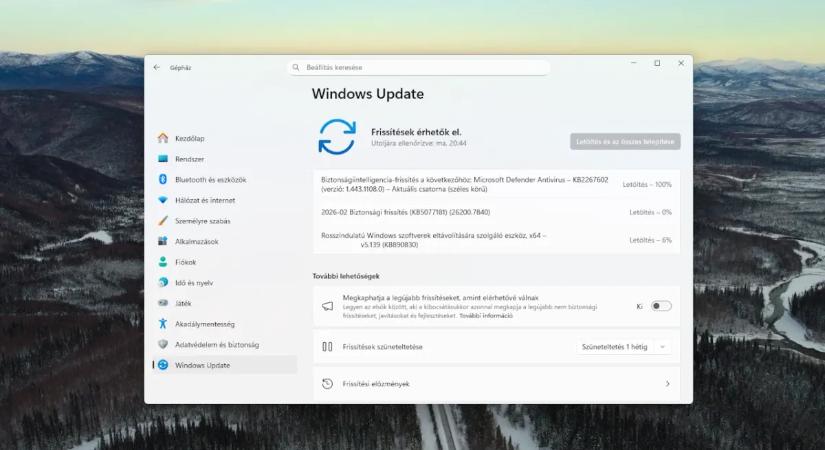This screenshot has width=825, height=450.
Task: Open Hálózat és internet wifi icon
Action: (163, 200)
